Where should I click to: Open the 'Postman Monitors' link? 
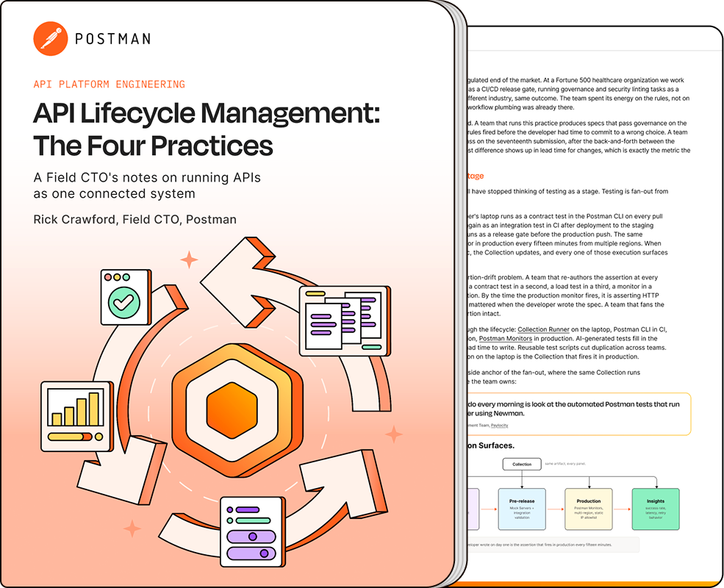(506, 338)
